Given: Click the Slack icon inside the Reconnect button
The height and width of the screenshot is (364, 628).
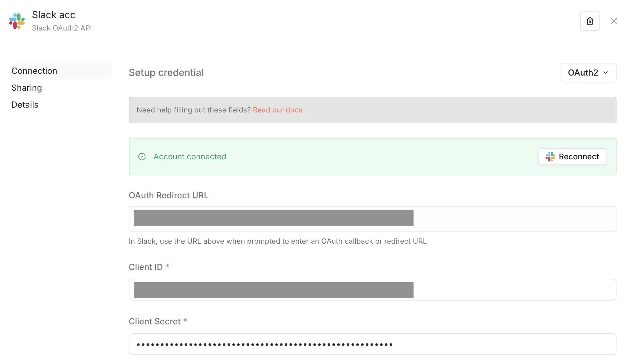Looking at the screenshot, I should [x=550, y=157].
